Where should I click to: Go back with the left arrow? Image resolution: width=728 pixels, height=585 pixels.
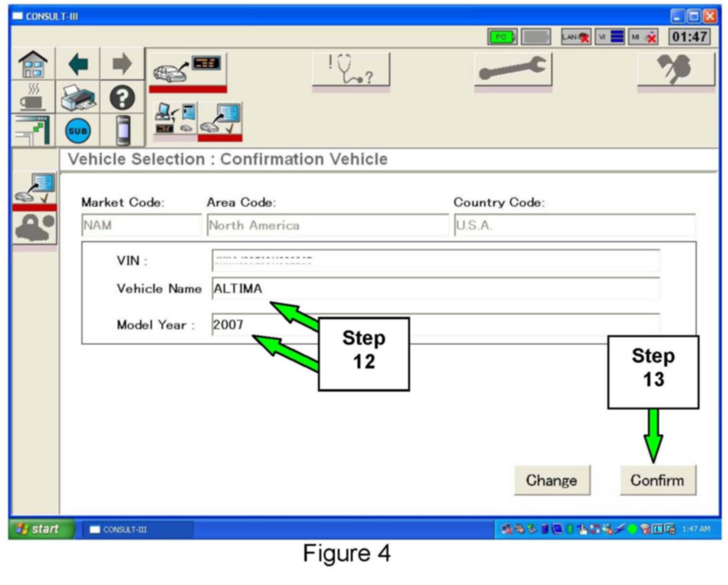pyautogui.click(x=78, y=64)
